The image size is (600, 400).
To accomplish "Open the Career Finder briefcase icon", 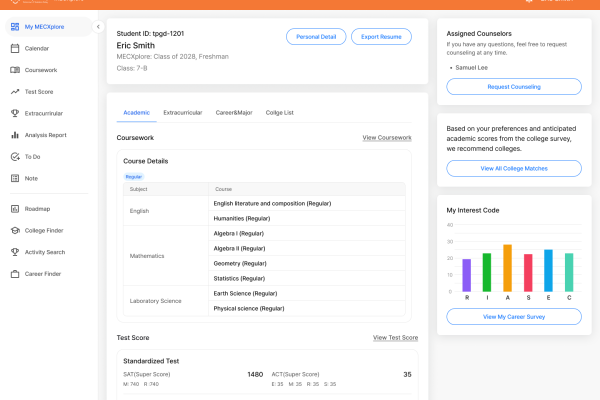I will point(15,274).
